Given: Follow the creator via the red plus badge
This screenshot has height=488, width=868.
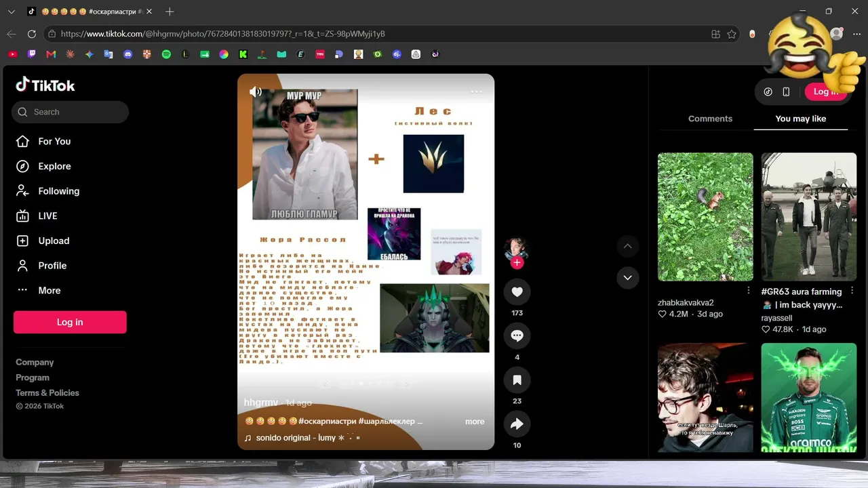Looking at the screenshot, I should tap(517, 262).
